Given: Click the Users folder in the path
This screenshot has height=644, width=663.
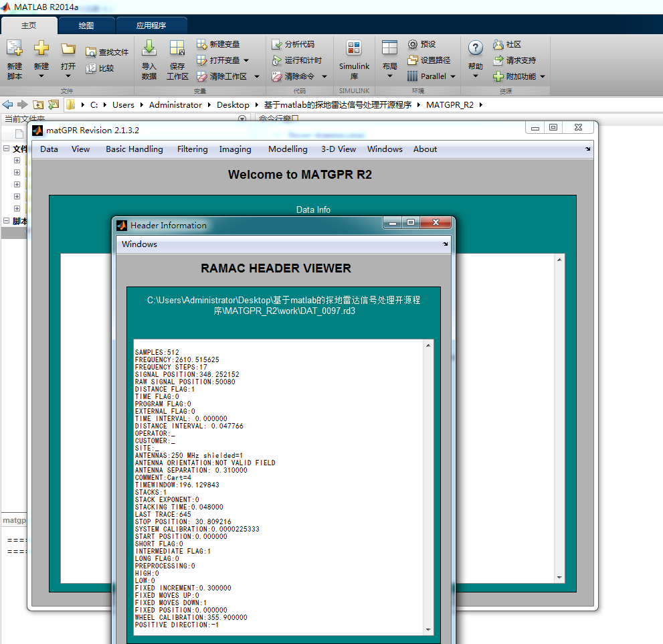Looking at the screenshot, I should [123, 105].
